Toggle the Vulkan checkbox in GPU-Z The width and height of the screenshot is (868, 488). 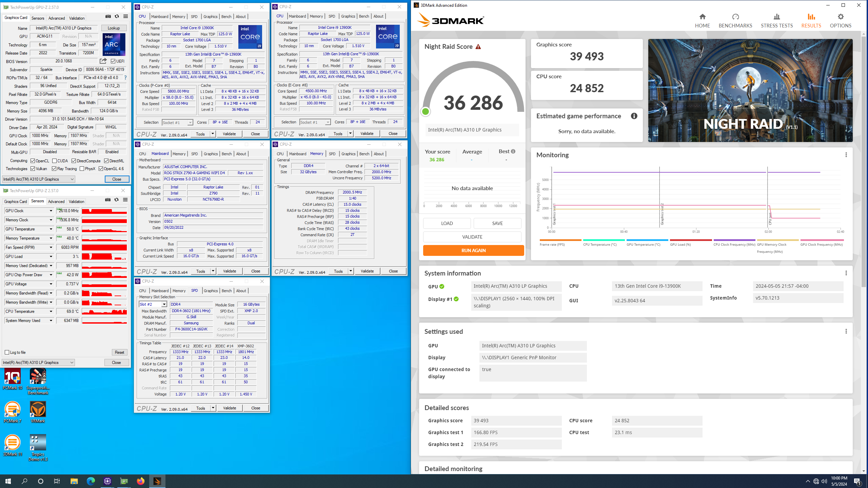click(33, 169)
